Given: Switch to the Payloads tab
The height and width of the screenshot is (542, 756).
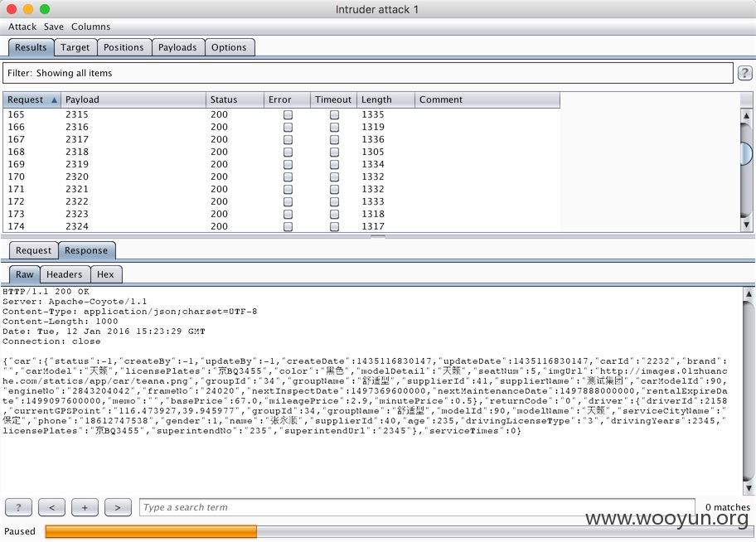Looking at the screenshot, I should tap(178, 47).
